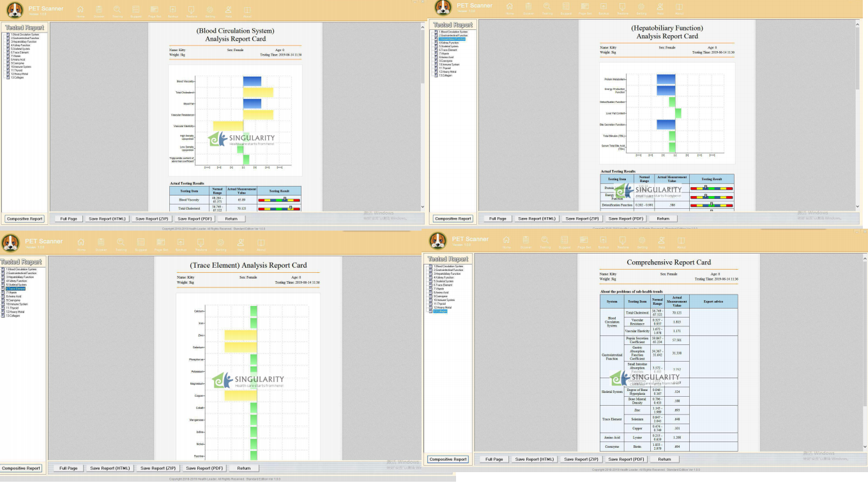Select 12.Heavy Metal in Trace Element window list
The height and width of the screenshot is (483, 868).
click(15, 312)
